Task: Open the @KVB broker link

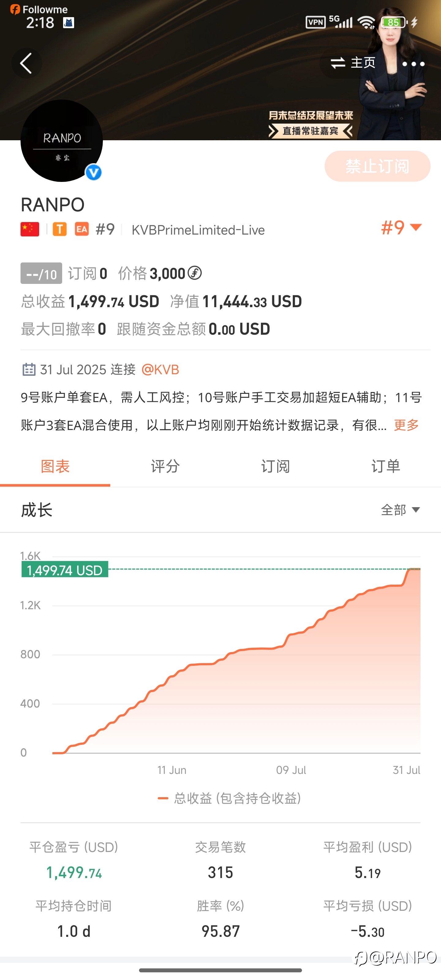Action: click(160, 369)
